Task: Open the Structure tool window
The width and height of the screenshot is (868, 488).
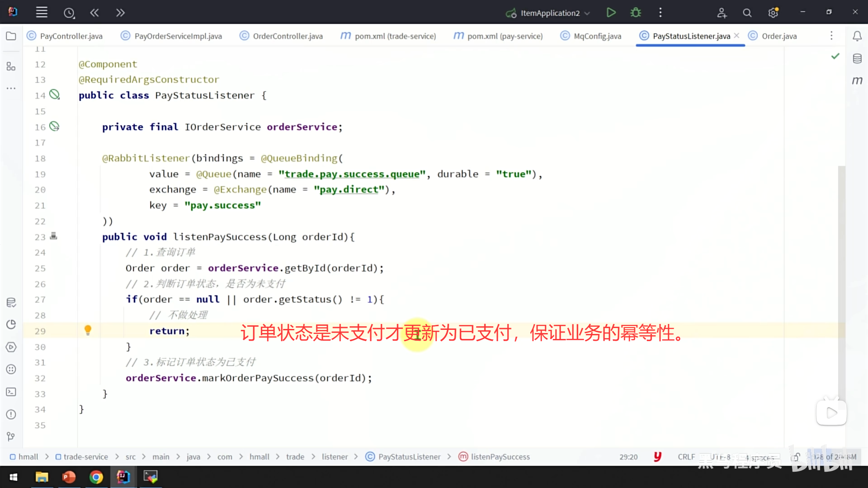Action: point(11,66)
